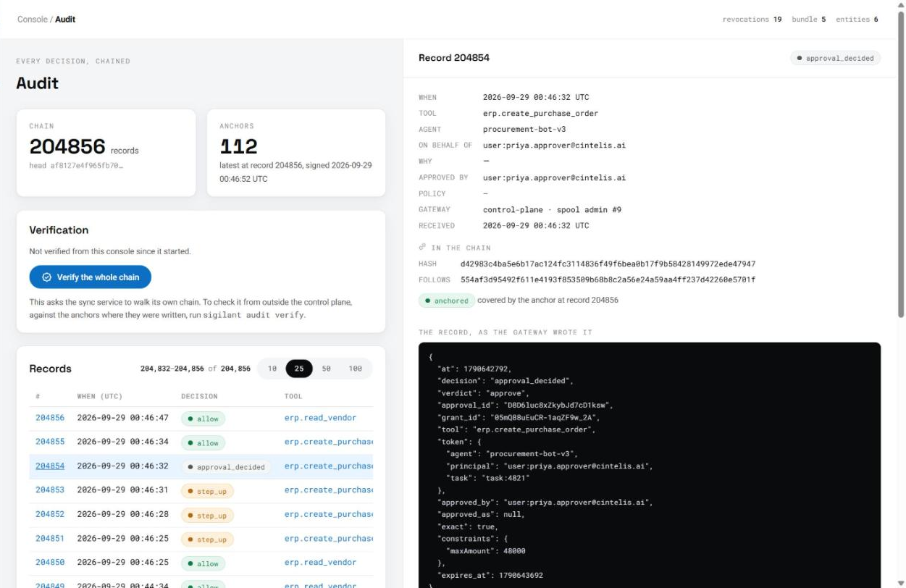Click the step_up badge on row 204852
This screenshot has height=588, width=906.
coord(207,516)
